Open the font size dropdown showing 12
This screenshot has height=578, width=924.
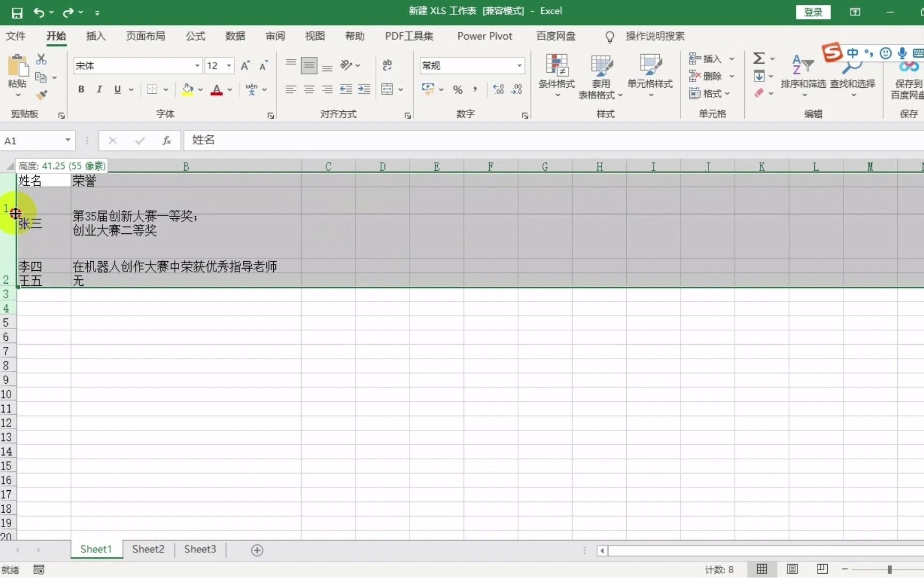[229, 65]
